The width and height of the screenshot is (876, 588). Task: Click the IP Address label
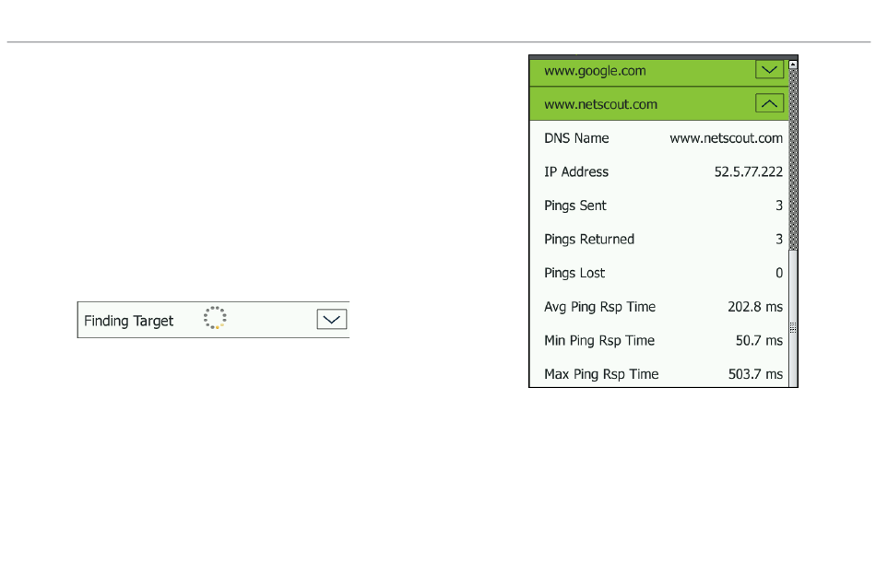click(576, 171)
